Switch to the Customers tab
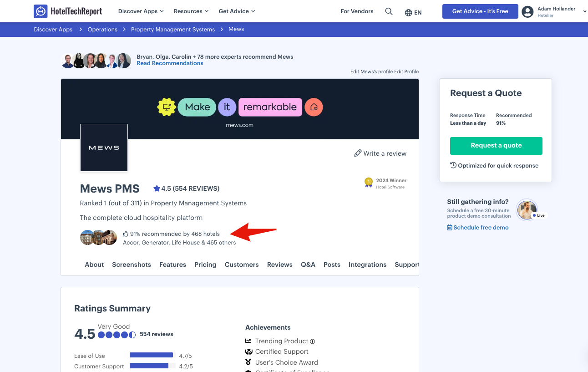Viewport: 588px width, 372px height. (x=242, y=265)
